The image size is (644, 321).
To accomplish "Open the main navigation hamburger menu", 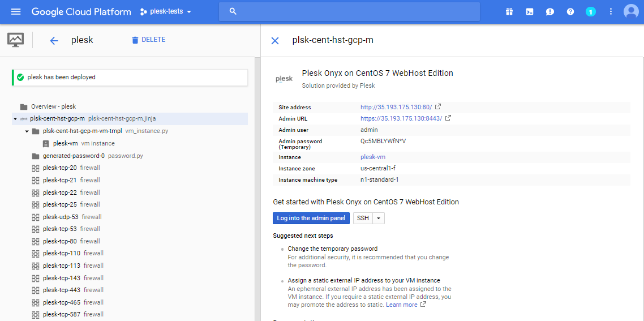I will tap(16, 12).
